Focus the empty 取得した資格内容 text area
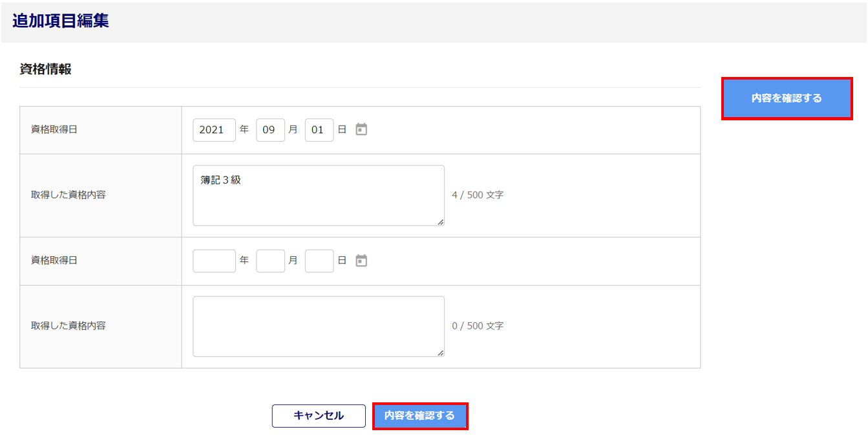This screenshot has width=868, height=436. 318,326
